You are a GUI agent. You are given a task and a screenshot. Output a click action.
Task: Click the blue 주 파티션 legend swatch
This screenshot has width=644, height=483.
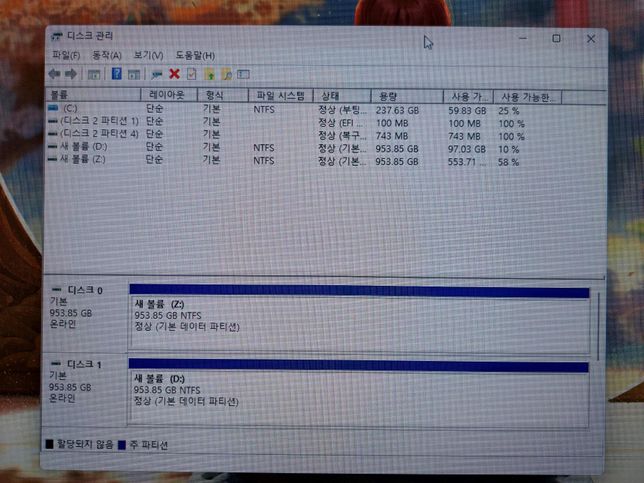[122, 445]
